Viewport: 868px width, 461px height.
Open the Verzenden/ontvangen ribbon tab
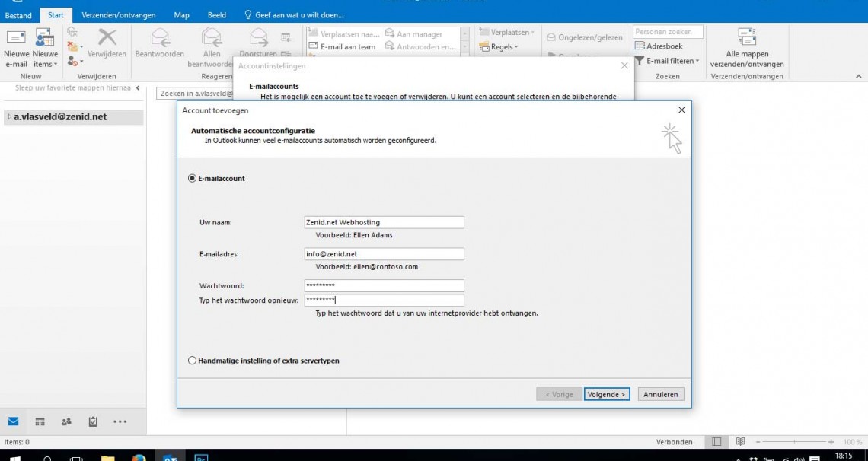coord(119,15)
